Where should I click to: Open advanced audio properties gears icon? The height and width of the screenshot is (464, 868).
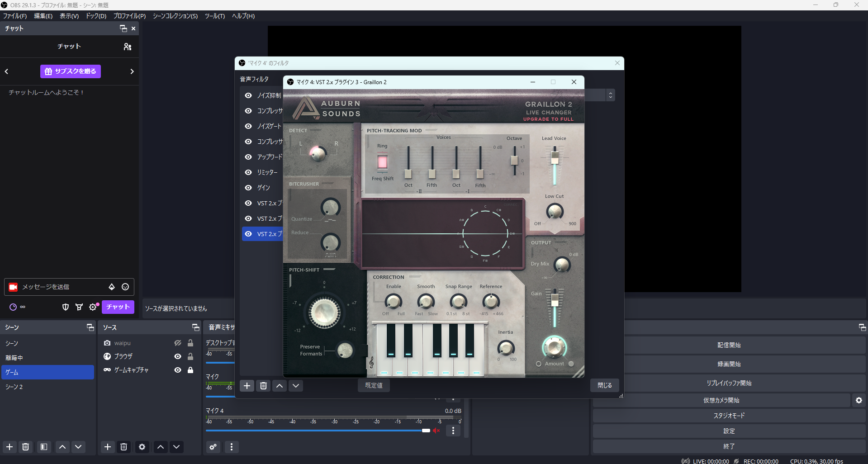point(213,447)
